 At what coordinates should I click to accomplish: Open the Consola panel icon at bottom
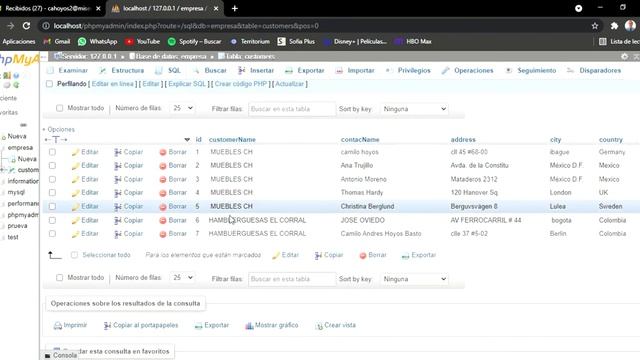(47, 356)
